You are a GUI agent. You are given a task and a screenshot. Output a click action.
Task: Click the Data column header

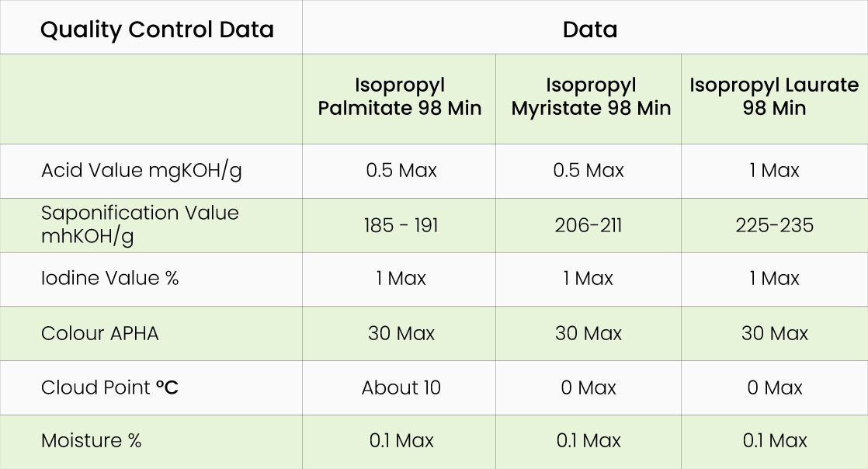(590, 30)
